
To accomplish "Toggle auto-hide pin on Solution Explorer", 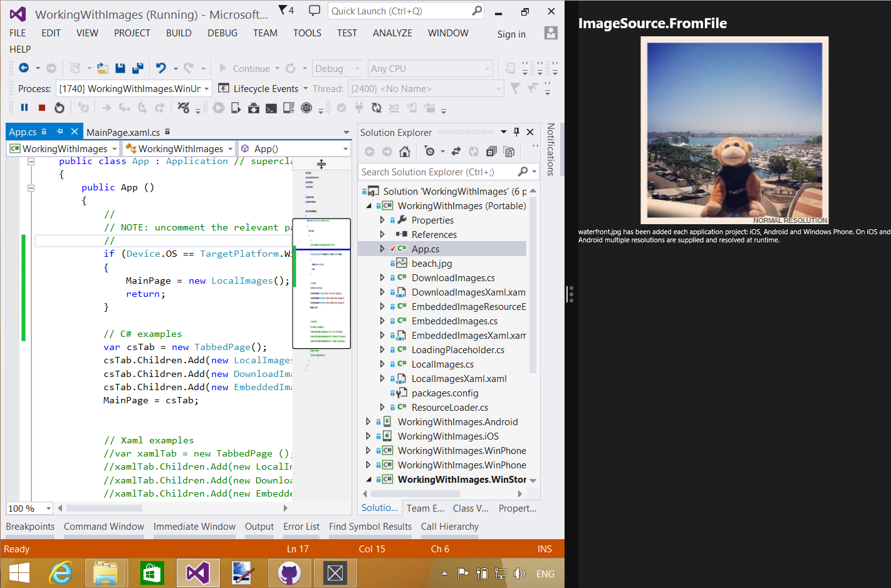I will pyautogui.click(x=516, y=132).
